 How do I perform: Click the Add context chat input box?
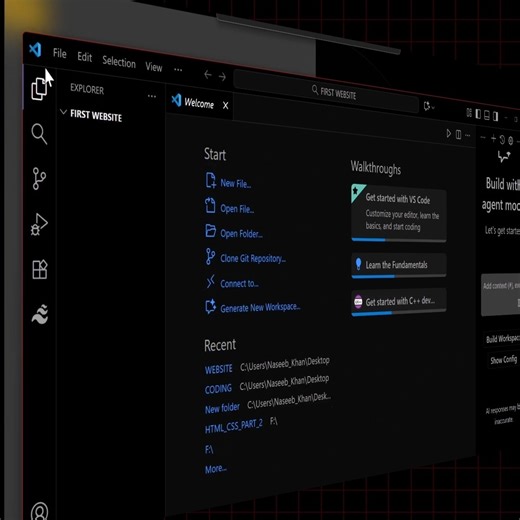click(500, 295)
